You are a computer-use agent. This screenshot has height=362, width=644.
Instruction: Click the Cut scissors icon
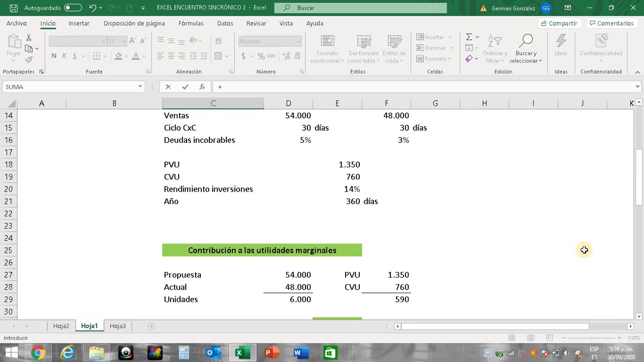point(29,38)
